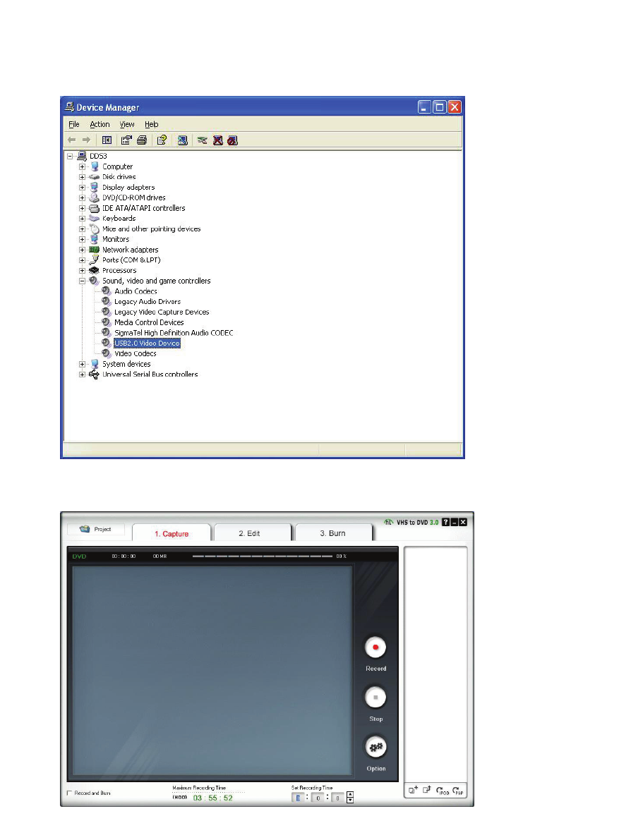631x840 pixels.
Task: Click the Record button in VHS to DVD
Action: pyautogui.click(x=375, y=647)
